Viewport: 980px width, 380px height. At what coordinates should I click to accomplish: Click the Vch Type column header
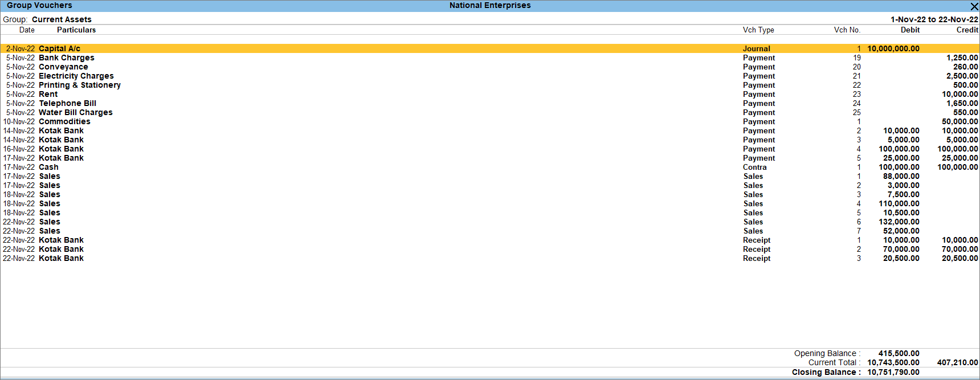click(758, 30)
